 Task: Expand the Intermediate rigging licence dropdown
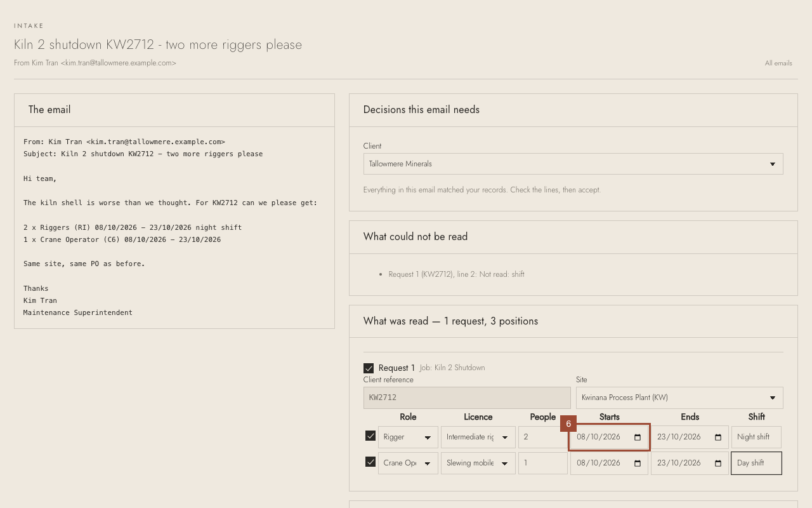(478, 437)
